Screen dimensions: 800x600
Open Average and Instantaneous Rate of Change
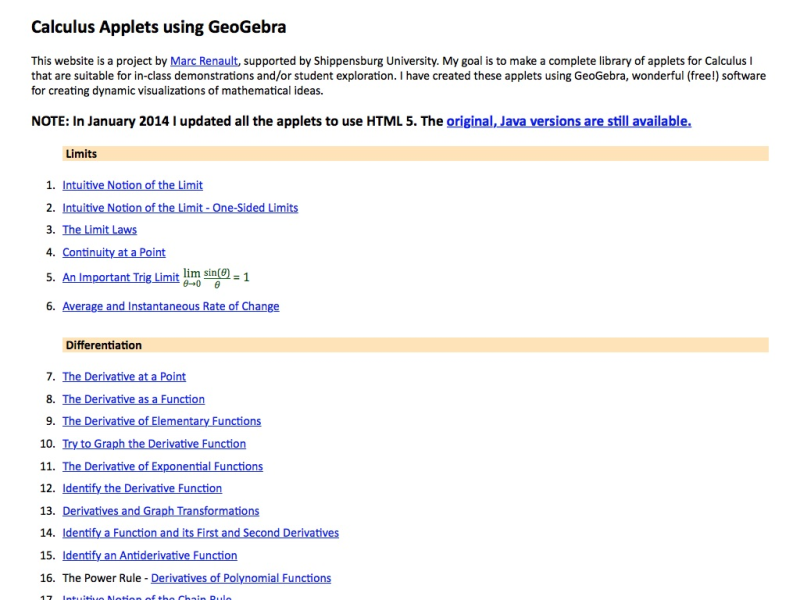(170, 306)
